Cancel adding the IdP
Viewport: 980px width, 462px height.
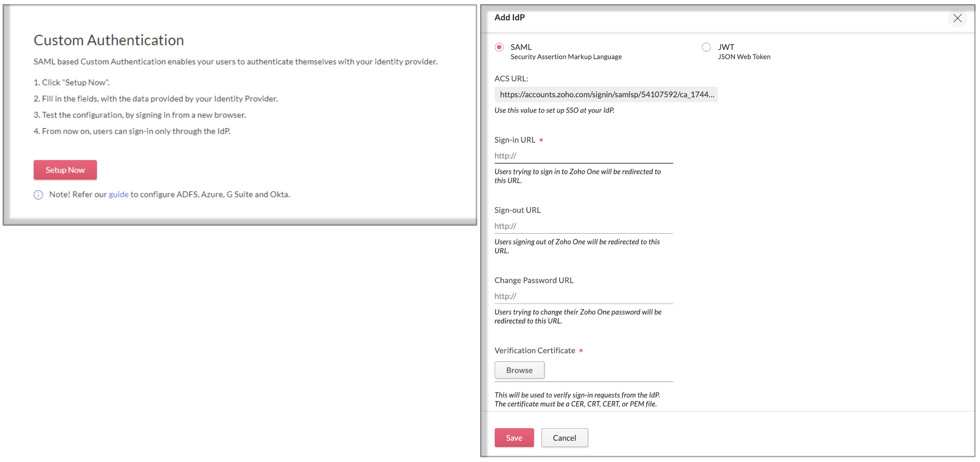click(x=564, y=438)
